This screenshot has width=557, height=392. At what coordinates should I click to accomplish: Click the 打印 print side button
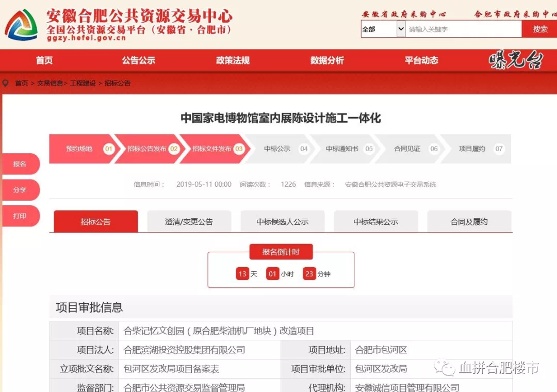[20, 216]
